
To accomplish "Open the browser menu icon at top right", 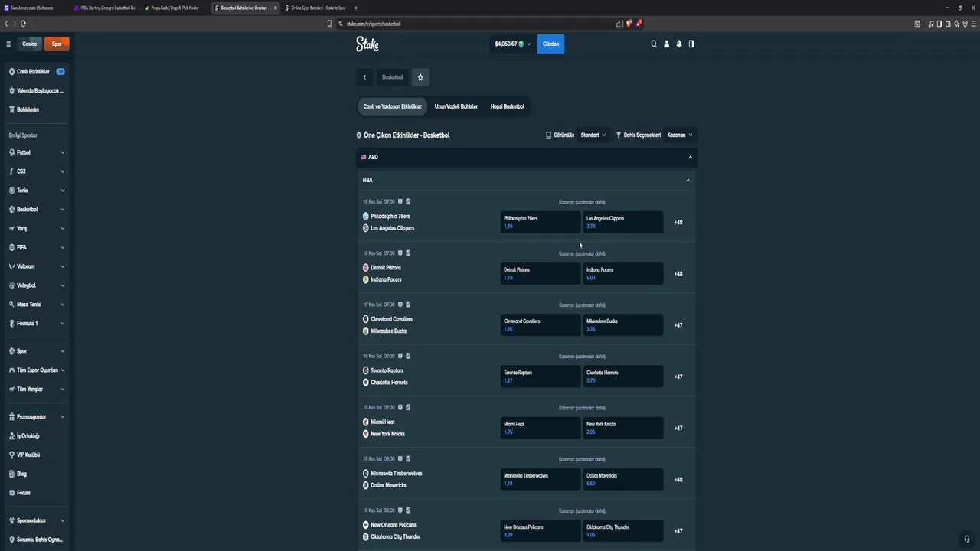I will pyautogui.click(x=974, y=24).
